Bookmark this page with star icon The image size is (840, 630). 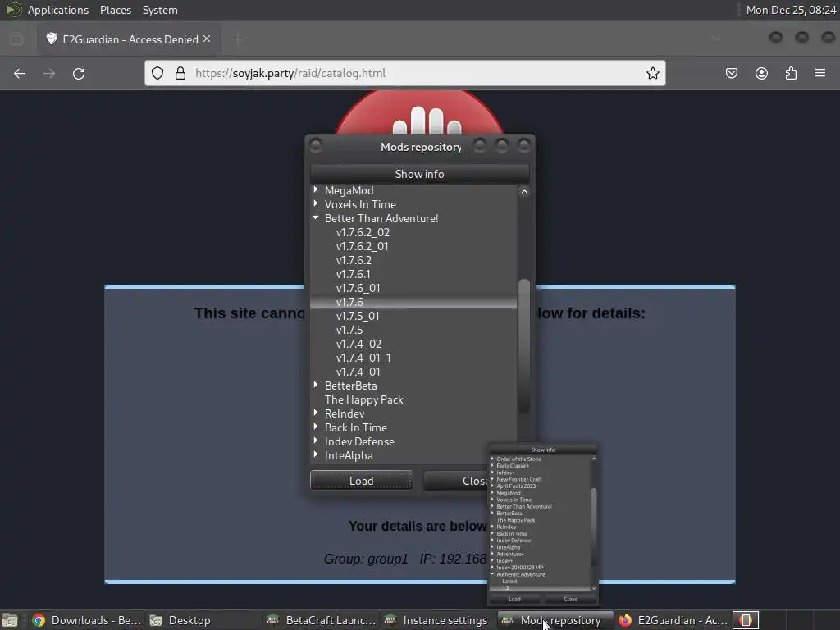click(652, 73)
